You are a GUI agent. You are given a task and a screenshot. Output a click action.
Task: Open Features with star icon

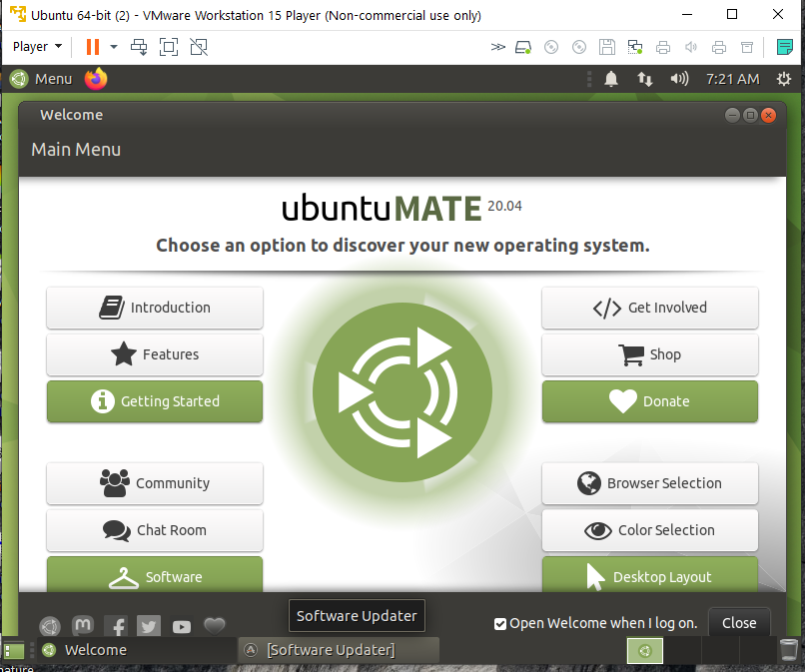(155, 354)
